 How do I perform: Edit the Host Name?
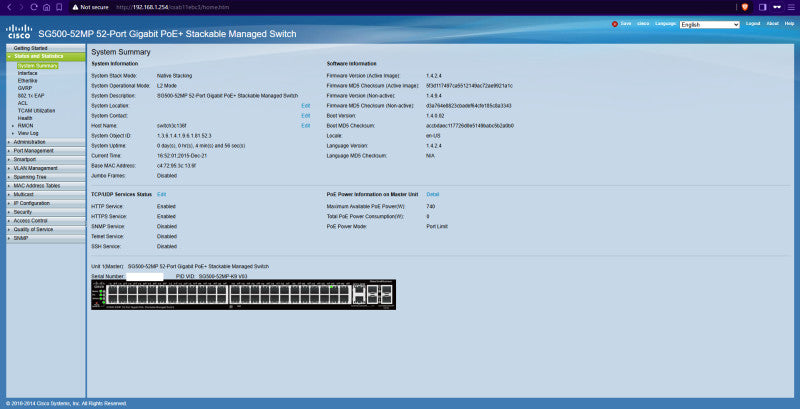pos(306,125)
